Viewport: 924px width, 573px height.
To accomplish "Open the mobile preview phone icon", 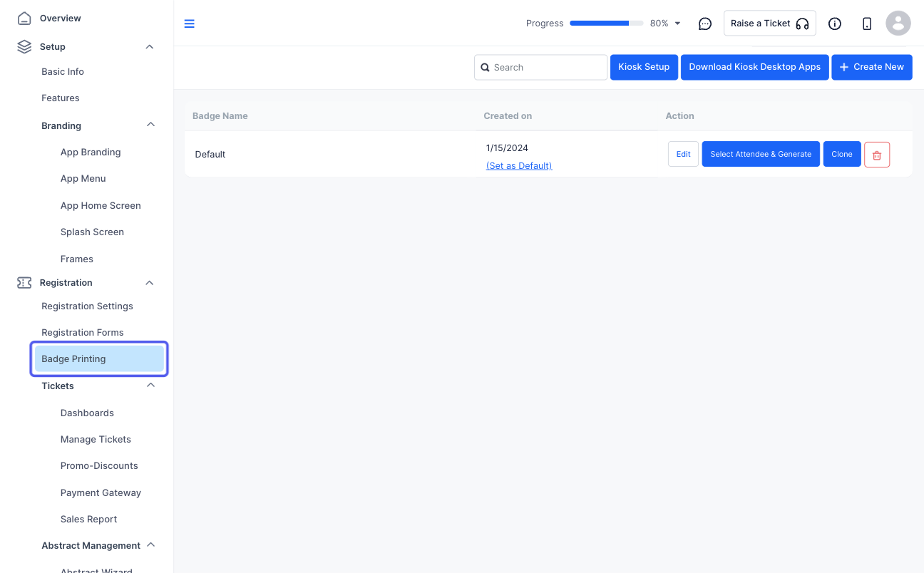I will tap(867, 24).
